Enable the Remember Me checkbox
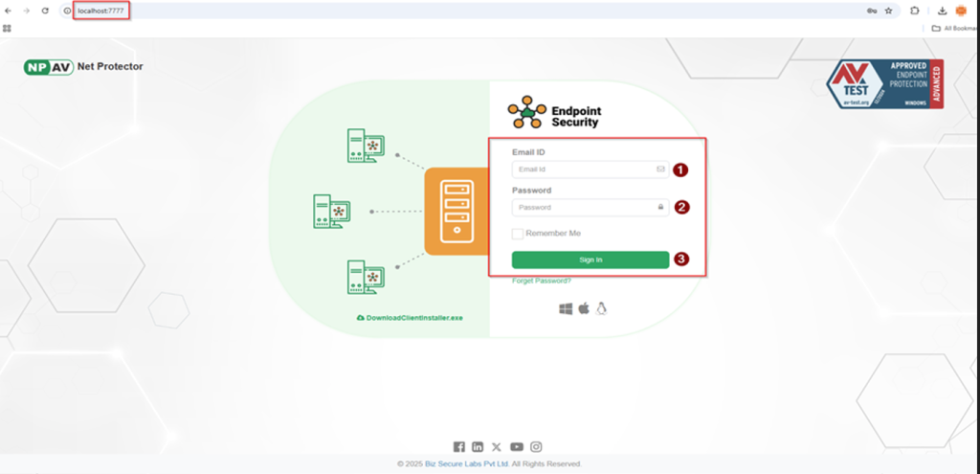Viewport: 980px width, 474px height. pyautogui.click(x=518, y=234)
